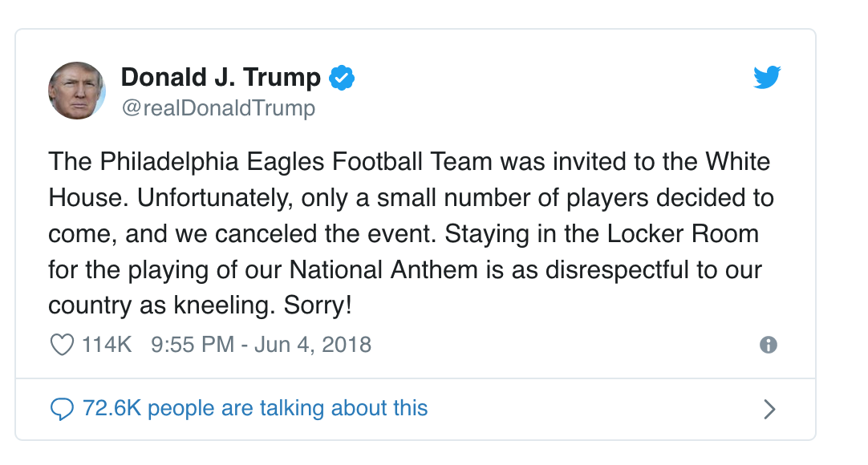Click the speech bubble reply icon
The width and height of the screenshot is (868, 465).
pyautogui.click(x=62, y=409)
